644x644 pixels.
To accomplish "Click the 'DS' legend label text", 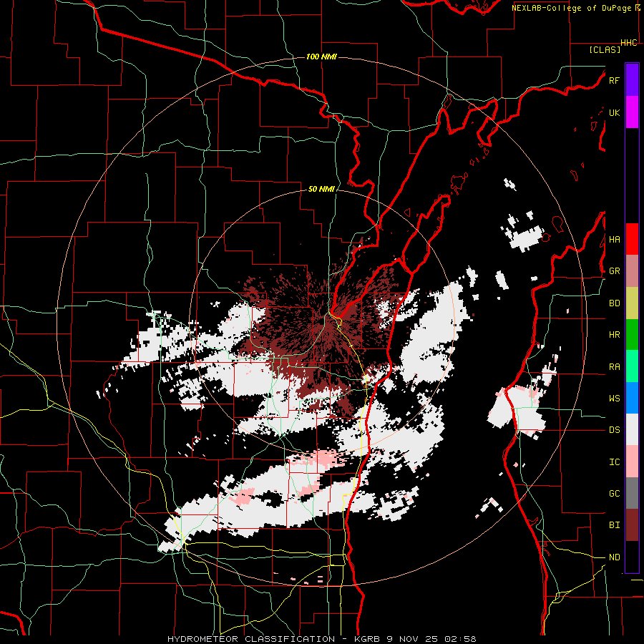I will point(614,430).
